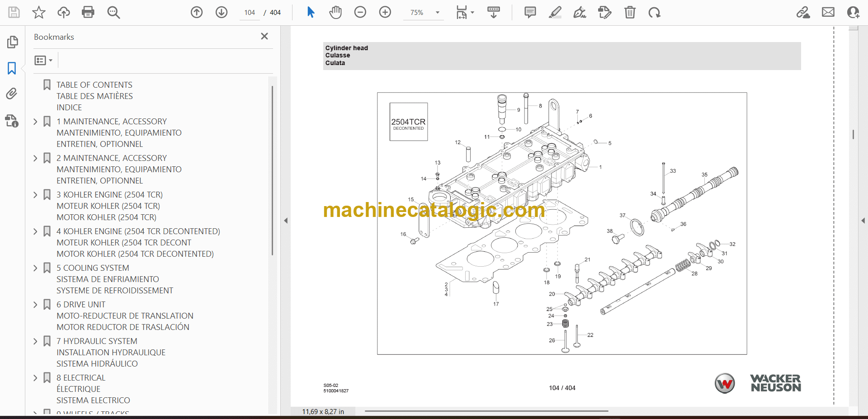Expand the 5 COOLING SYSTEM bookmark

tap(35, 268)
